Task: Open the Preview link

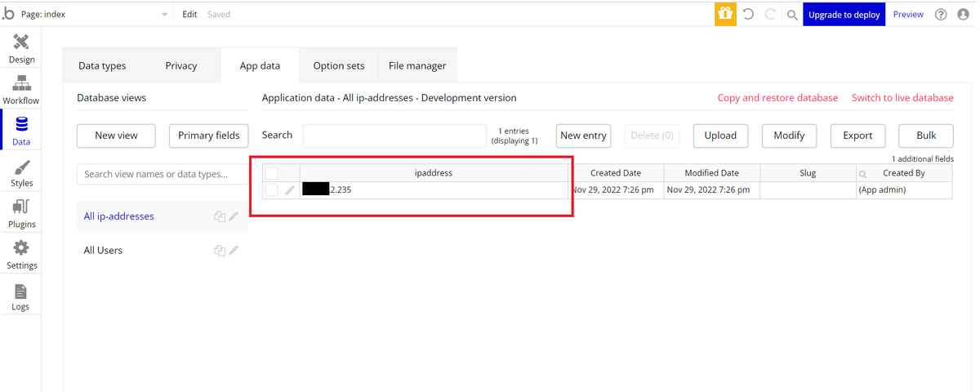Action: 908,14
